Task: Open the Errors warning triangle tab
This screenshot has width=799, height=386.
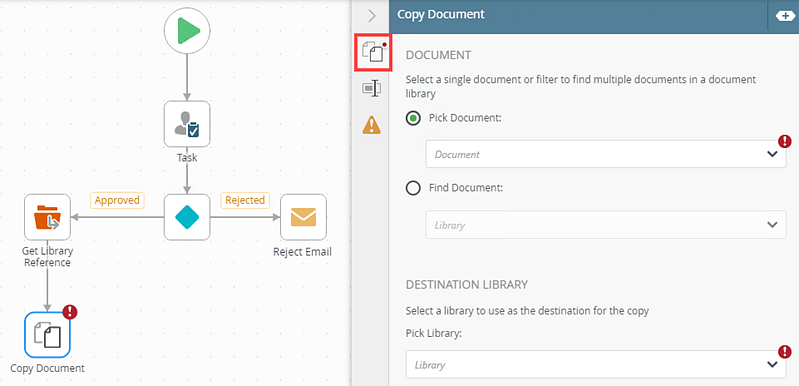Action: click(371, 124)
